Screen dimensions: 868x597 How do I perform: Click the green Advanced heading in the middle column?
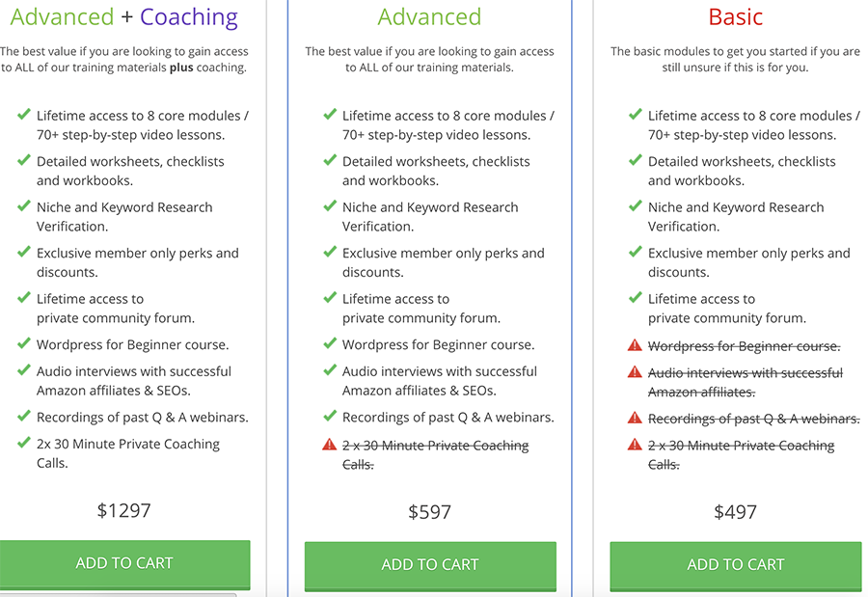pyautogui.click(x=429, y=16)
